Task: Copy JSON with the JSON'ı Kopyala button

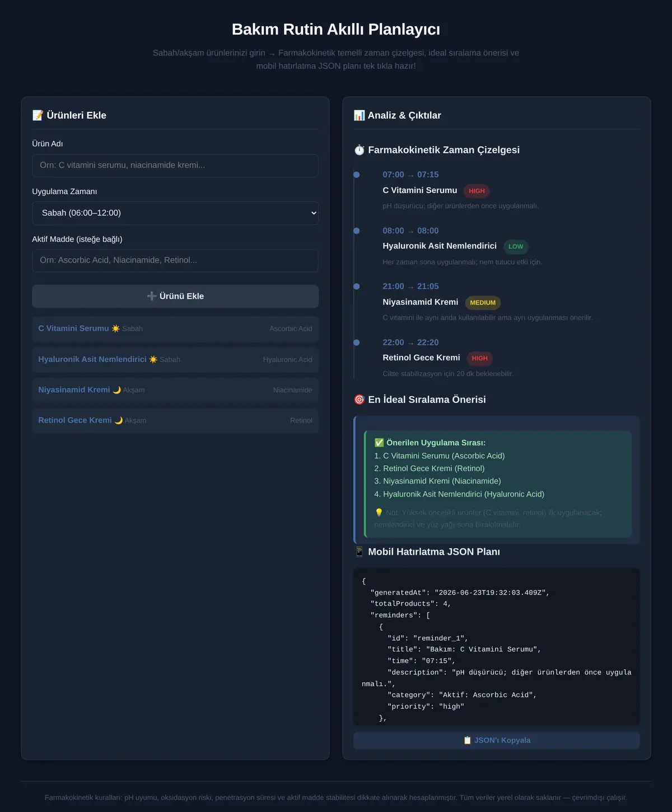Action: pos(497,740)
